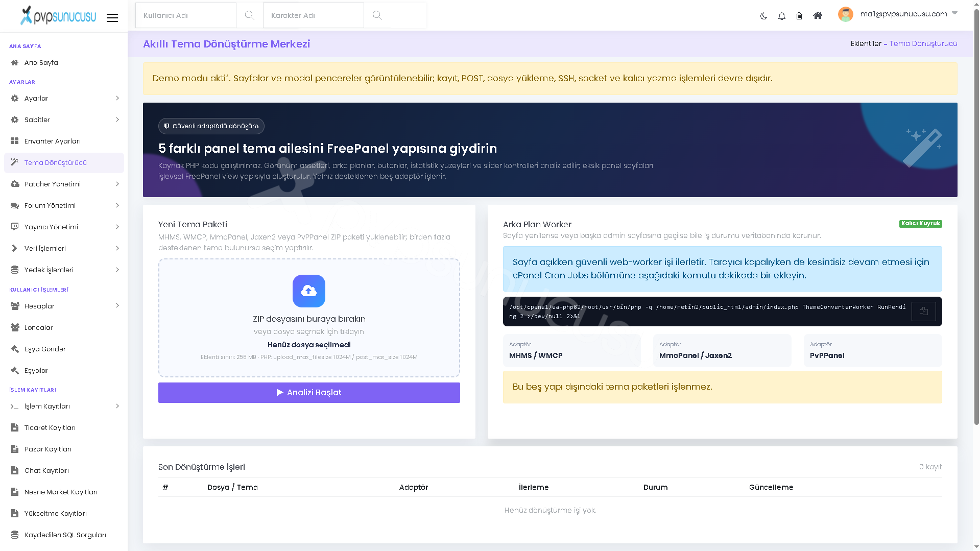Select Tema Dönüştürücü menu item

tap(64, 163)
